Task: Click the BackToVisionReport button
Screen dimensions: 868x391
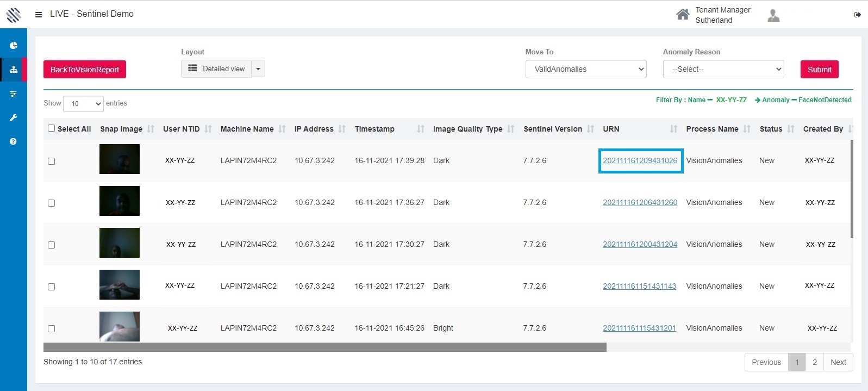Action: pos(85,70)
